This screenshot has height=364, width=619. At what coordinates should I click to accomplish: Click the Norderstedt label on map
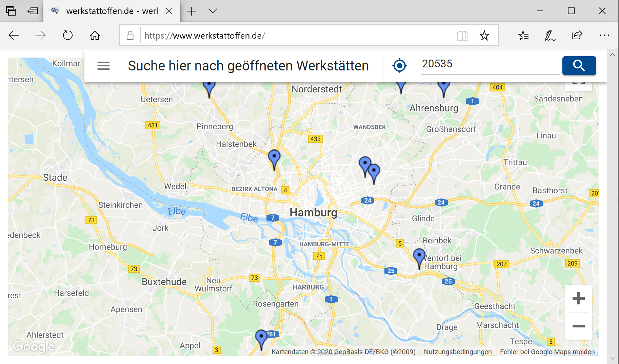coord(317,89)
